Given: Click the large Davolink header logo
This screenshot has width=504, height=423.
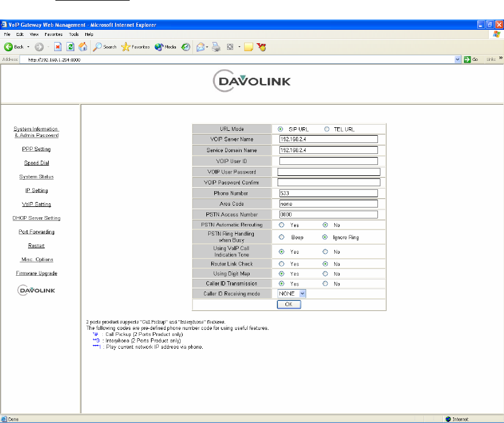Looking at the screenshot, I should (x=251, y=81).
